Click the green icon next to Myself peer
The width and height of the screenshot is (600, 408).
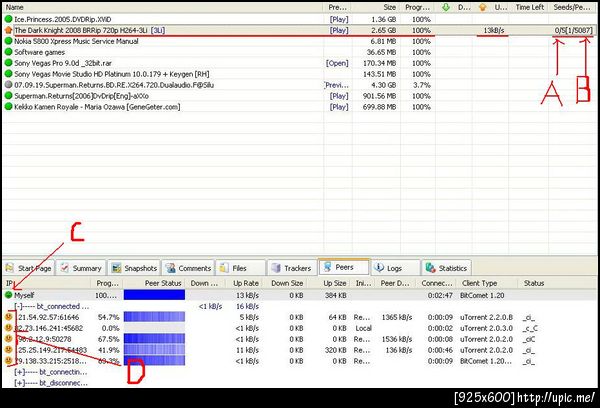(x=8, y=295)
